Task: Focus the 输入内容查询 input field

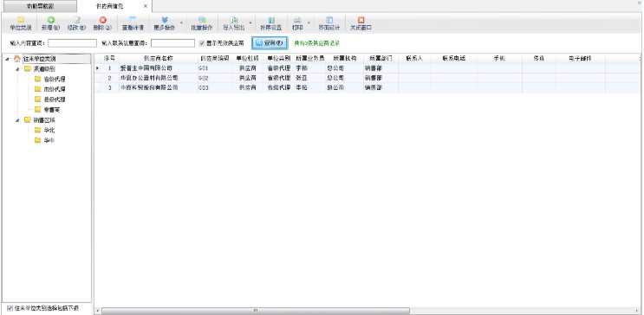Action: click(73, 43)
